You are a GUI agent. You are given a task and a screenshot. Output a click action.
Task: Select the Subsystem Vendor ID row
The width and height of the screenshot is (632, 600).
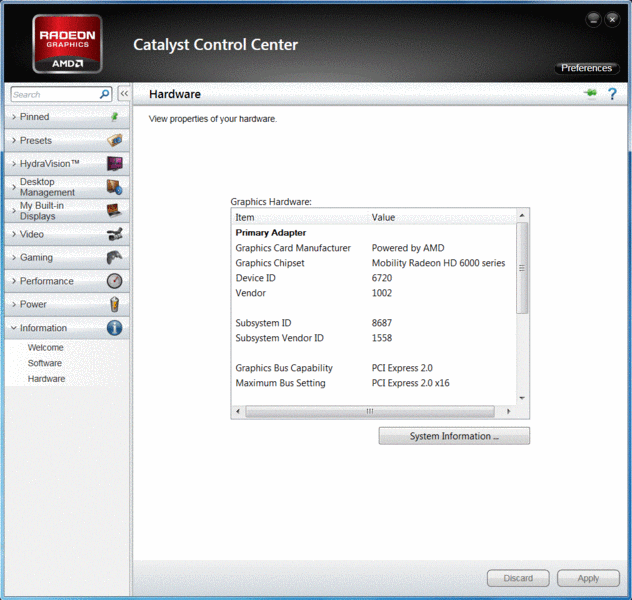[x=374, y=338]
